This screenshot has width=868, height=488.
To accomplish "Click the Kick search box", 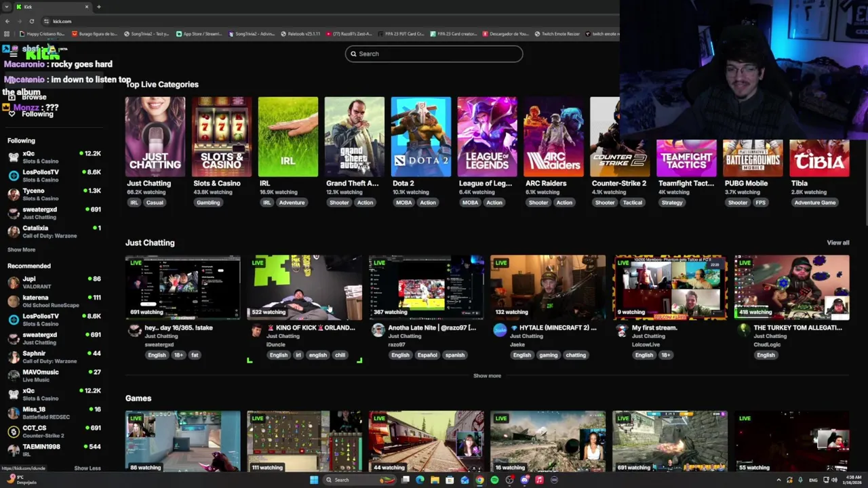I will click(x=434, y=54).
